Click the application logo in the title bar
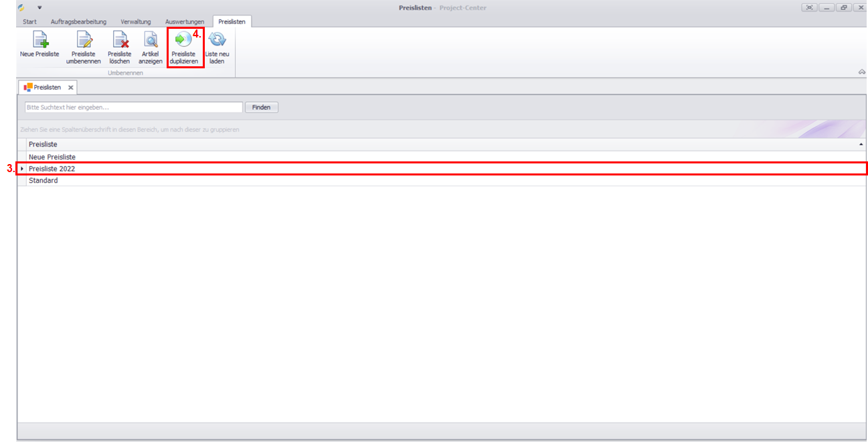The height and width of the screenshot is (442, 868). click(21, 7)
